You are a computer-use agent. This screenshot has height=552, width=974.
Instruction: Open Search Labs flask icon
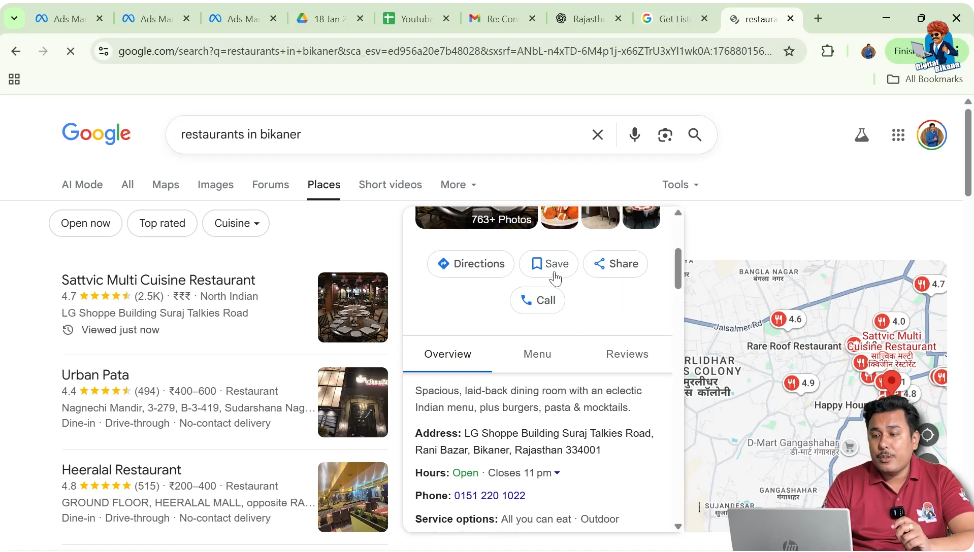click(862, 135)
